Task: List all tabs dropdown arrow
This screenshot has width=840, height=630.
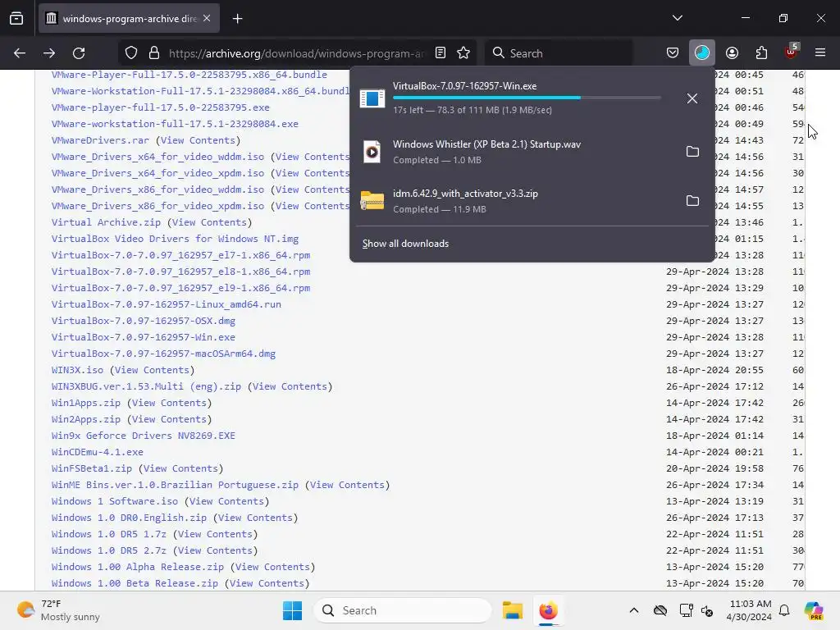Action: [x=678, y=18]
